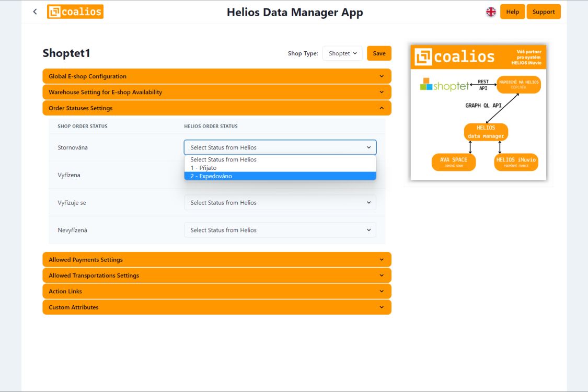Click the 'Shop Type:' label

(x=303, y=53)
